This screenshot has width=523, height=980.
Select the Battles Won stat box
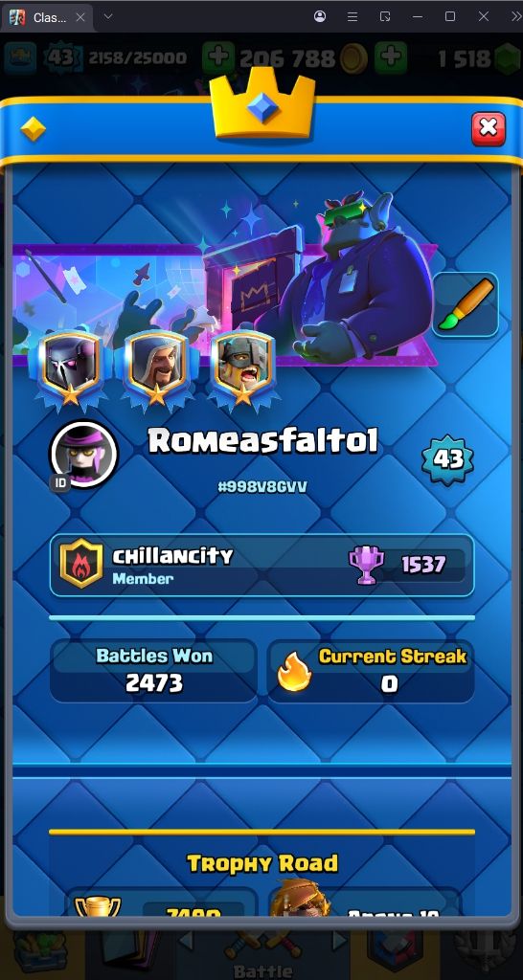pyautogui.click(x=153, y=671)
